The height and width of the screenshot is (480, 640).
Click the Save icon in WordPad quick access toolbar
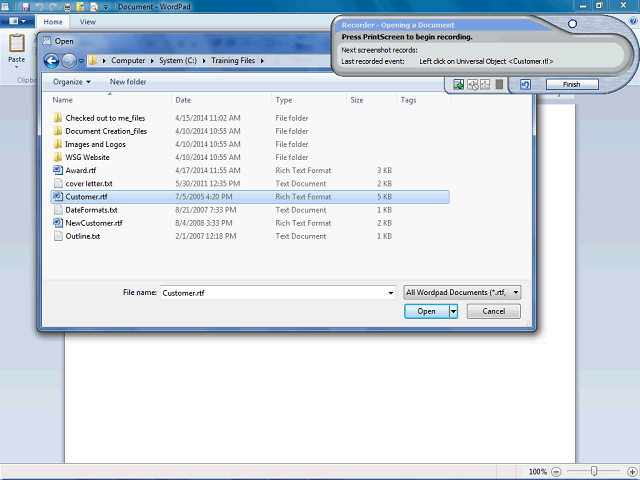click(x=25, y=7)
